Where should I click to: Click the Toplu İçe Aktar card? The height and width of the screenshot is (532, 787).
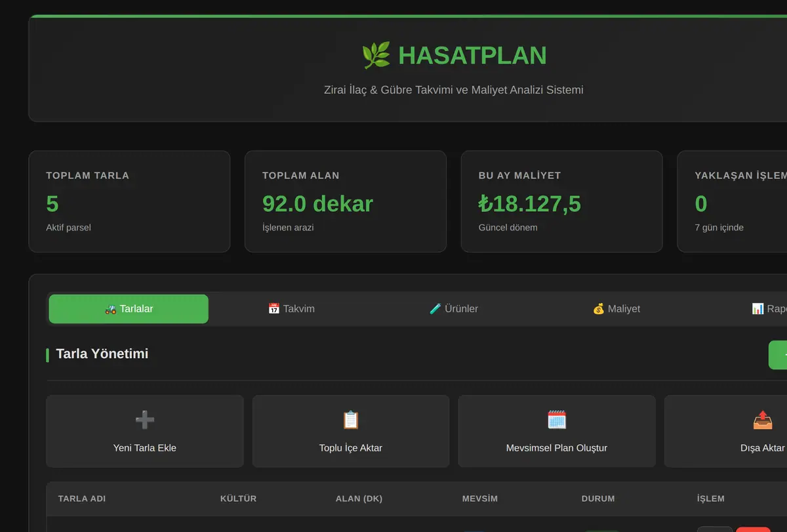click(351, 431)
